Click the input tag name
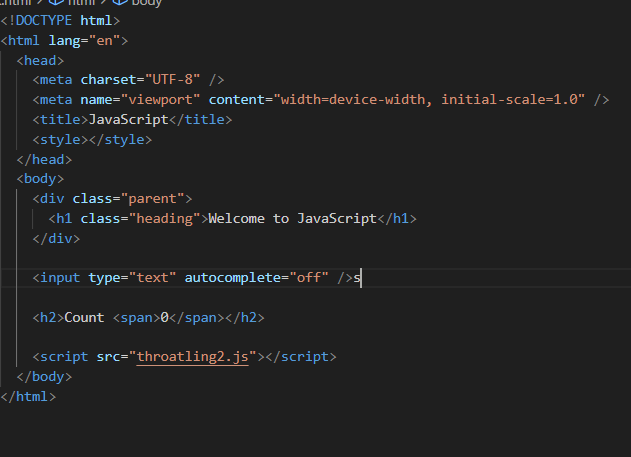631x457 pixels. click(x=60, y=278)
